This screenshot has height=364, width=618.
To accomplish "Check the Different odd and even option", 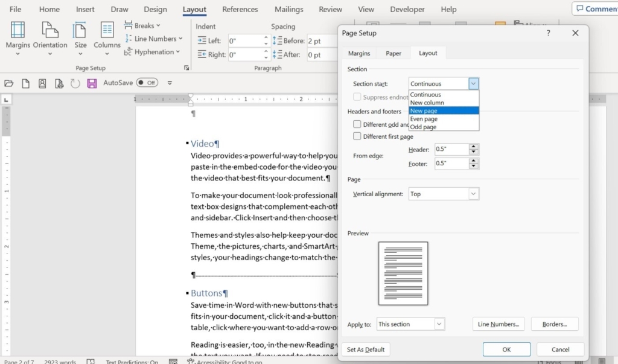I will 357,124.
